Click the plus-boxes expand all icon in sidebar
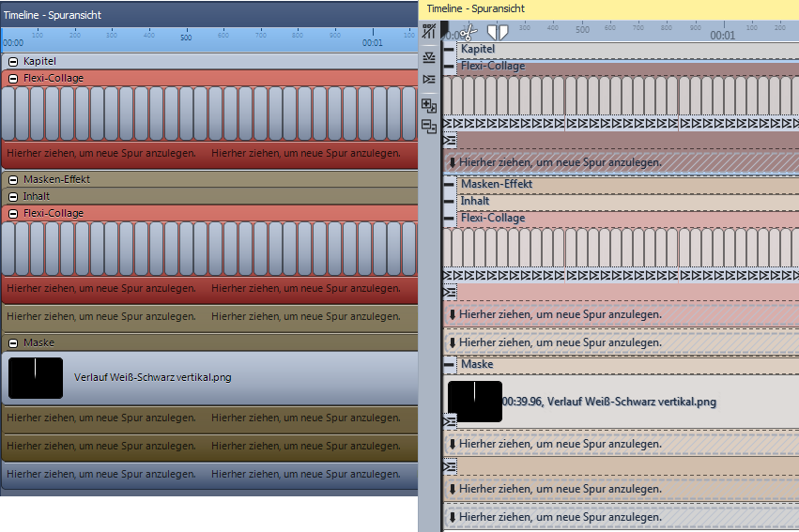Viewport: 799px width, 532px height. tap(429, 105)
